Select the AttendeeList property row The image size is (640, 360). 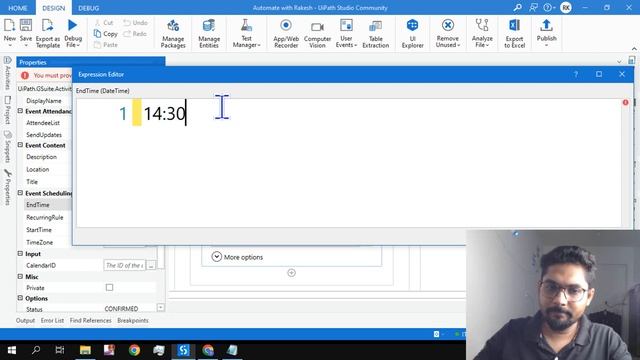pyautogui.click(x=44, y=123)
